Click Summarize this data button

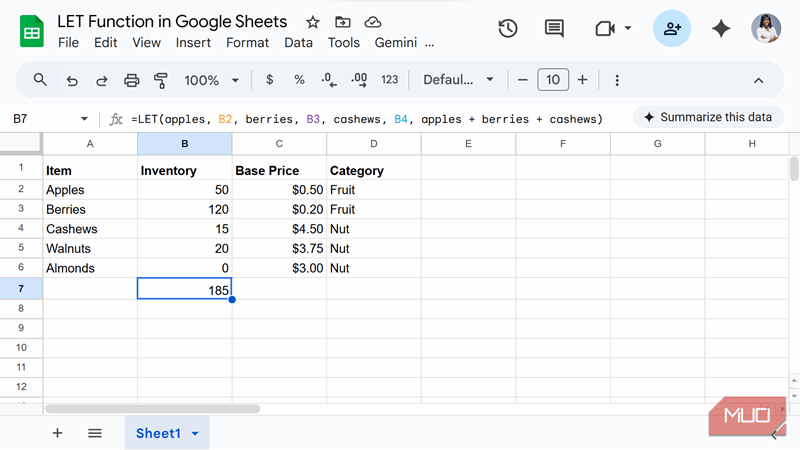tap(708, 117)
